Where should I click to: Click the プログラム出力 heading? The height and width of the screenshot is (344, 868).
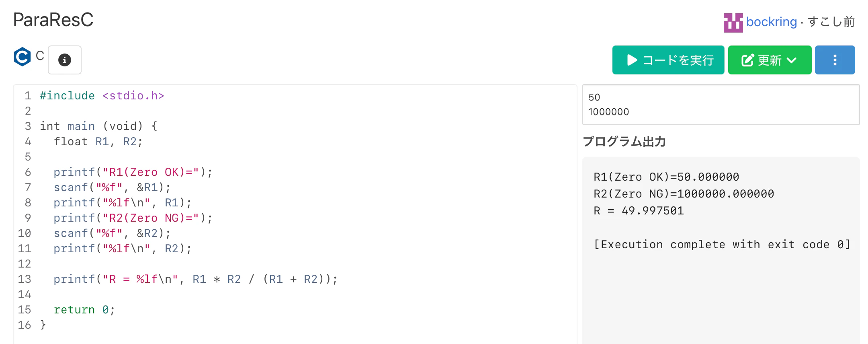(624, 142)
